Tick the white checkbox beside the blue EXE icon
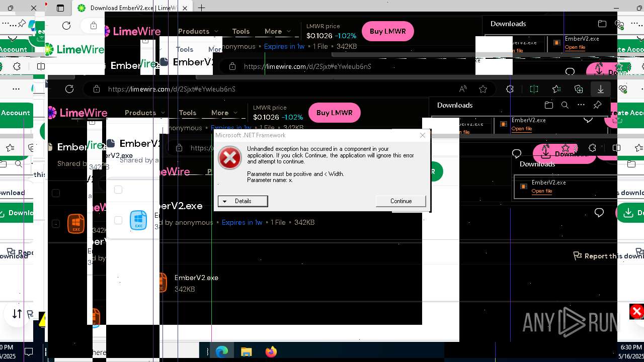644x362 pixels. click(118, 220)
